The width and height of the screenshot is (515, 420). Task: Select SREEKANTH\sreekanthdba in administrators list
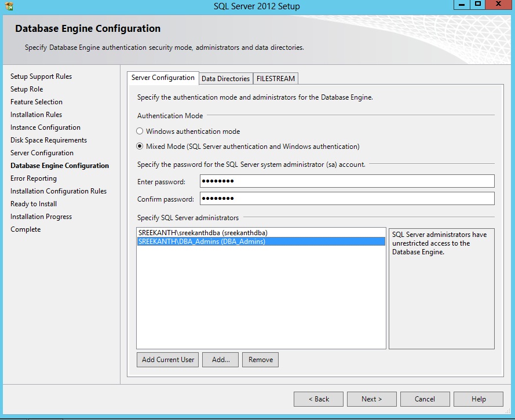pos(203,233)
